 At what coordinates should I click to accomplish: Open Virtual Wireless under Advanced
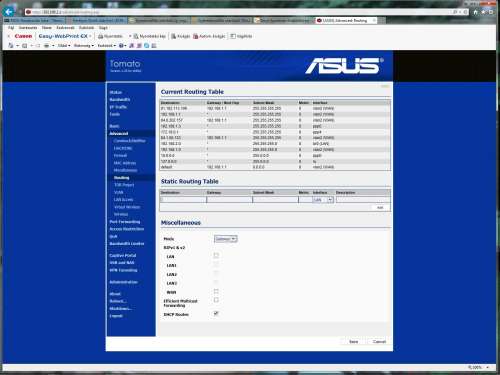tap(127, 207)
